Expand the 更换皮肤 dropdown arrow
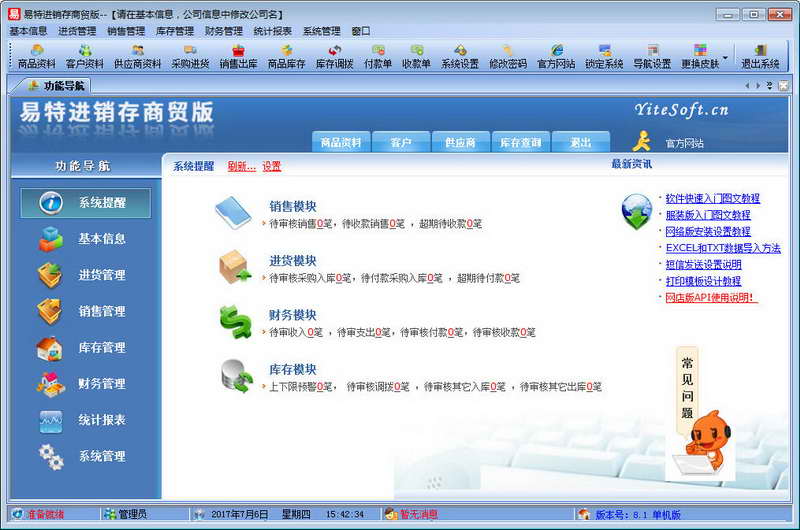Screen dimensions: 800x530 click(x=725, y=57)
